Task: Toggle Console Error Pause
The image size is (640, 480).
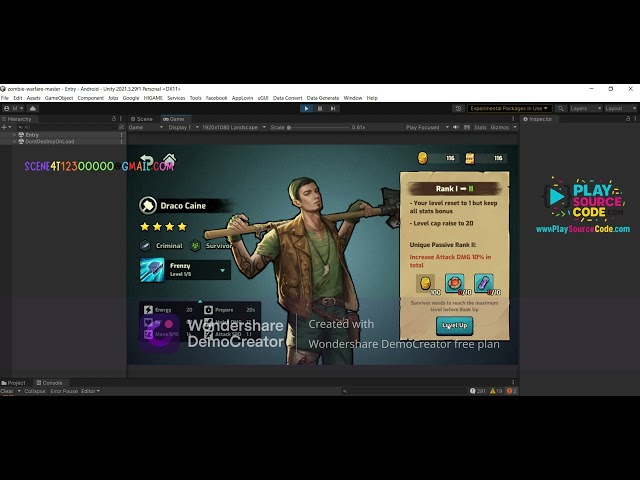Action: [64, 391]
